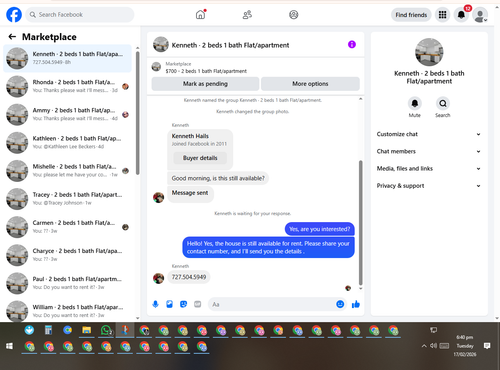The width and height of the screenshot is (500, 370).
Task: Open File Explorer from the taskbar
Action: pyautogui.click(x=87, y=330)
